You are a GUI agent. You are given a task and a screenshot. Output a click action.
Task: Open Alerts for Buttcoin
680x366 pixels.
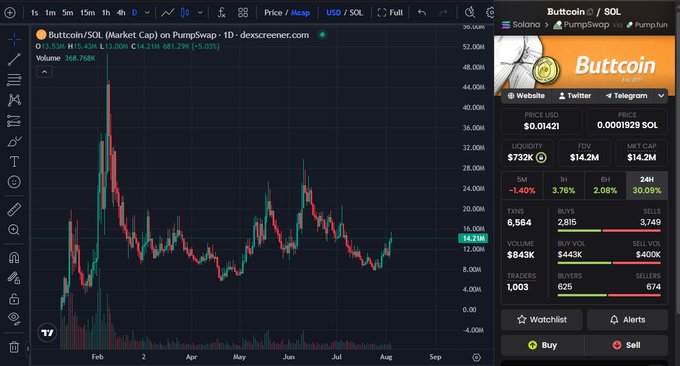(x=627, y=320)
